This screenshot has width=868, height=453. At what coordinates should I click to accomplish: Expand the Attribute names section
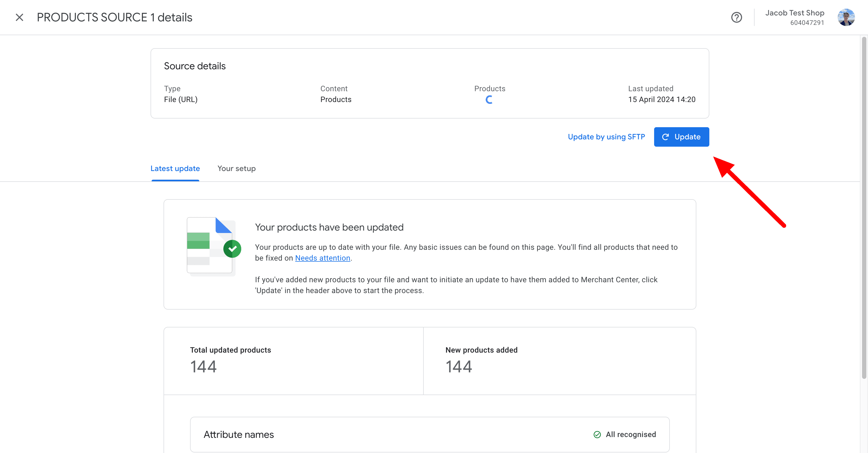click(x=429, y=435)
